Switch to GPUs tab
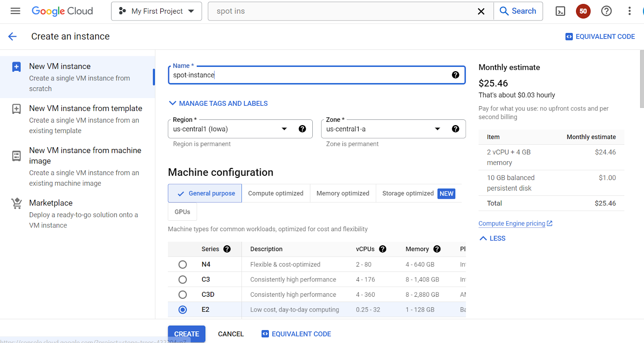Image resolution: width=644 pixels, height=343 pixels. 182,212
